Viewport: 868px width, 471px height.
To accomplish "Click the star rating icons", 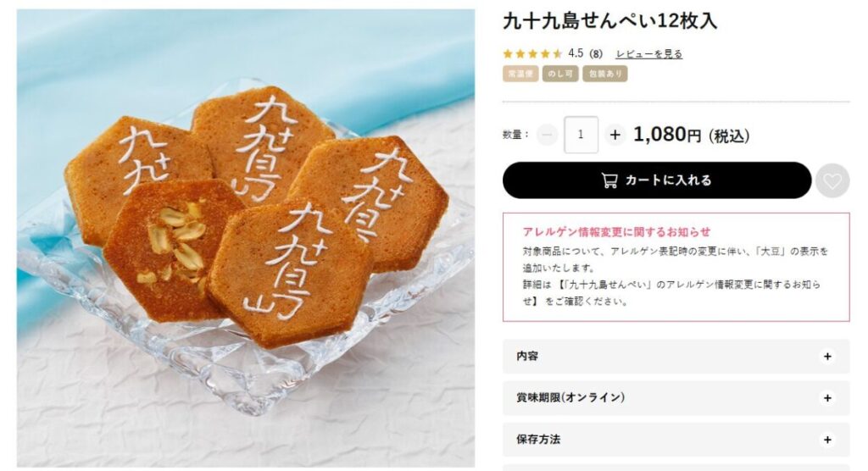I will pos(532,53).
